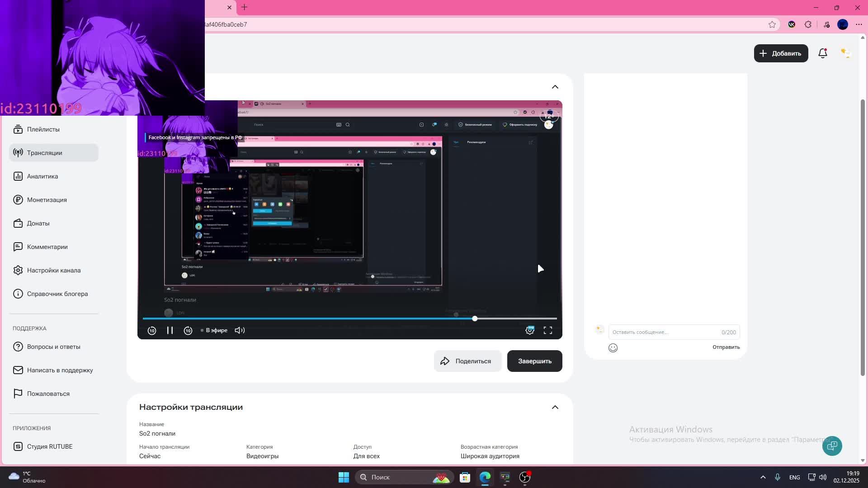Image resolution: width=868 pixels, height=488 pixels.
Task: Collapse the stream preview panel
Action: coord(555,87)
